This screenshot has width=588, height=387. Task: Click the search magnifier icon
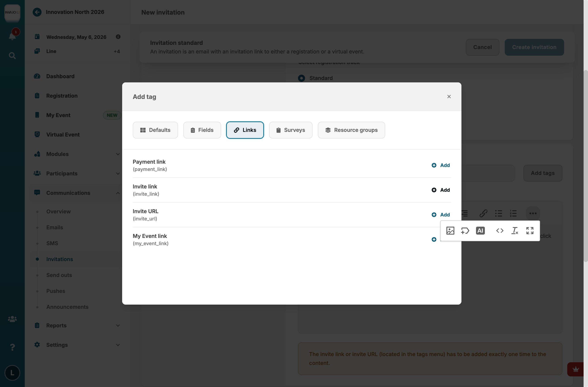click(12, 56)
